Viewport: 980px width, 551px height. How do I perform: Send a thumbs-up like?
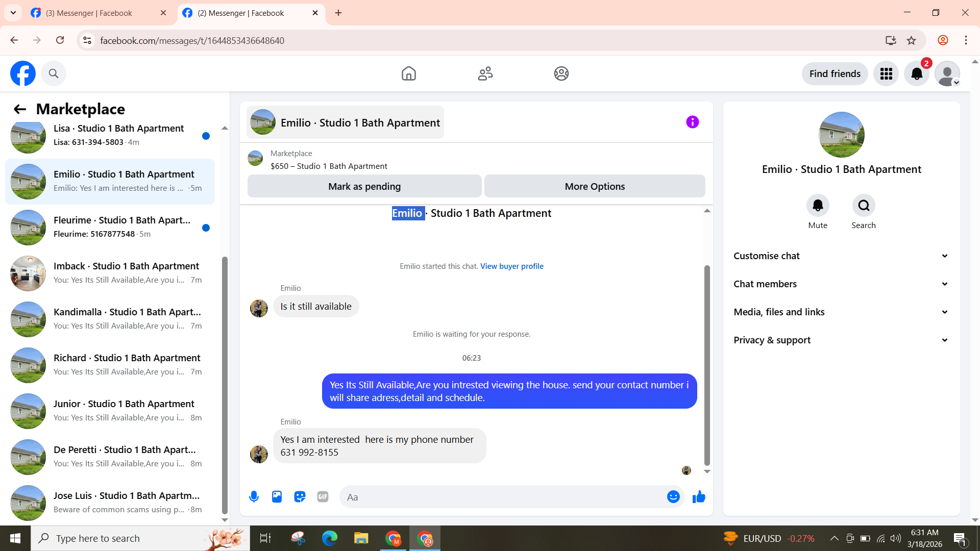[x=699, y=497]
